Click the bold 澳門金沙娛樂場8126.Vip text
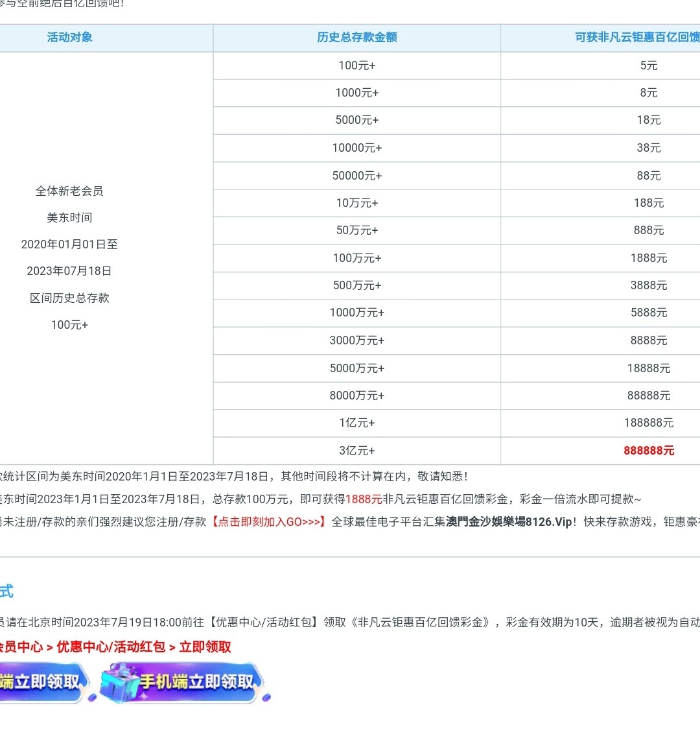Screen dimensions: 700x736 (509, 522)
